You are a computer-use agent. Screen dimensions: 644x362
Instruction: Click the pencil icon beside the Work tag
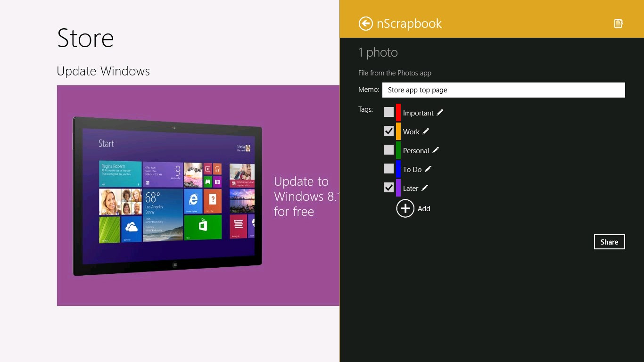click(x=426, y=132)
